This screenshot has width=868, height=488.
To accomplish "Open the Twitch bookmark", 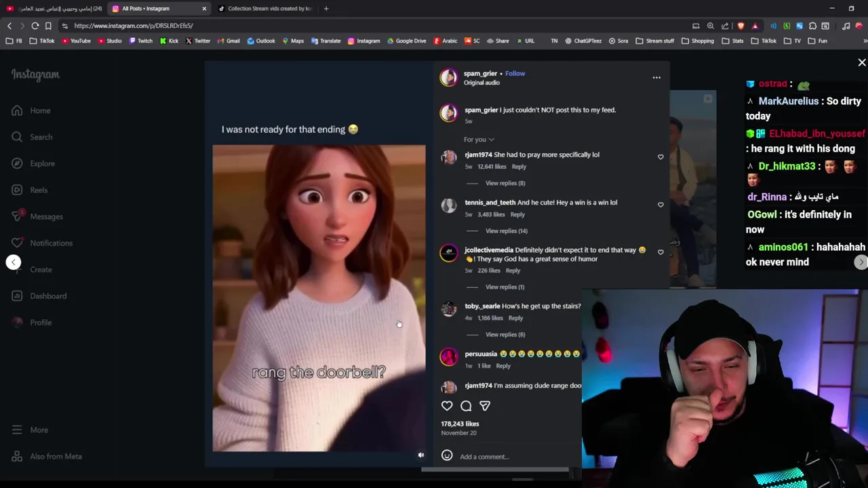I will (140, 41).
